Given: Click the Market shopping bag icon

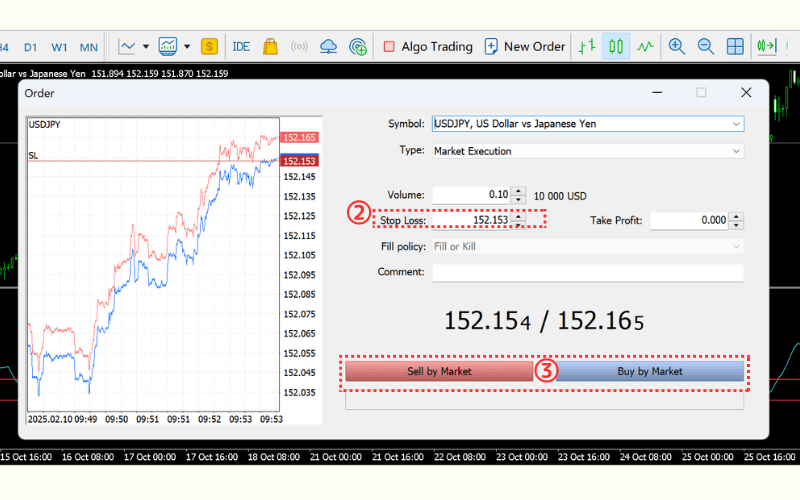Looking at the screenshot, I should (270, 46).
